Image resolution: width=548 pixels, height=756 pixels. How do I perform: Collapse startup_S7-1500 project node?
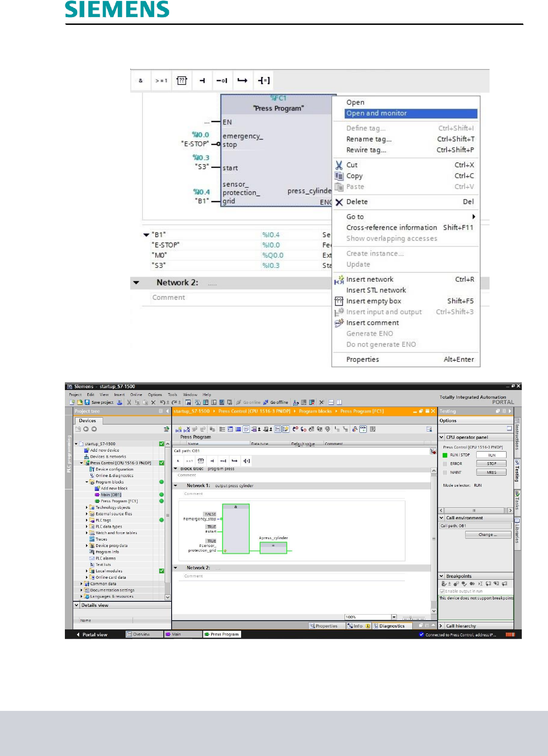tap(76, 444)
